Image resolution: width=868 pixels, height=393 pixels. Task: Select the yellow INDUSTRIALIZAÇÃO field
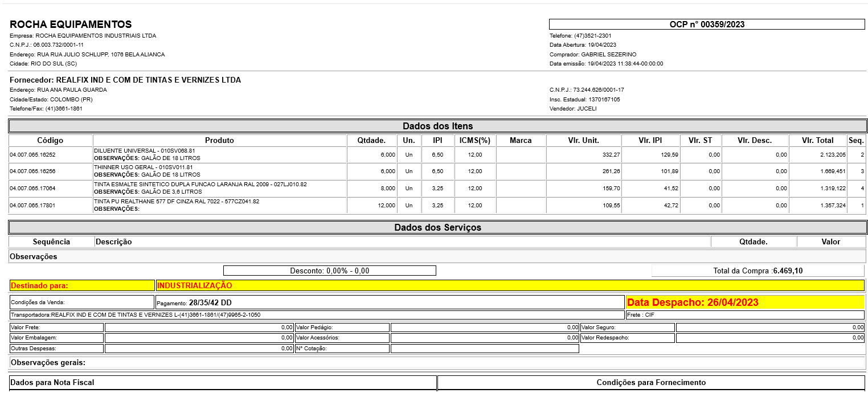[510, 285]
